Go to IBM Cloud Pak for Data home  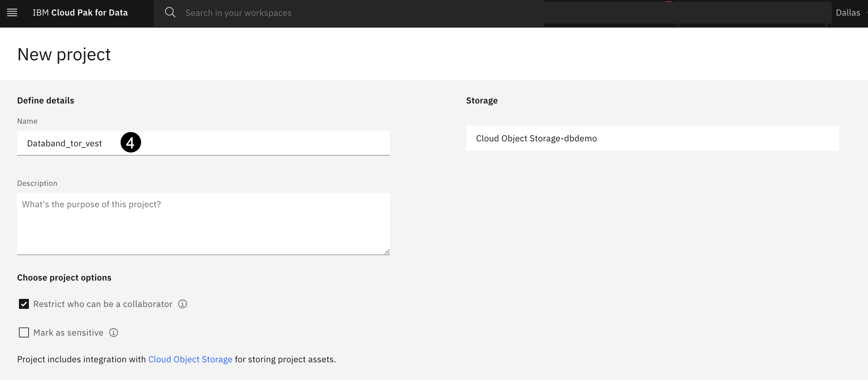pos(80,13)
